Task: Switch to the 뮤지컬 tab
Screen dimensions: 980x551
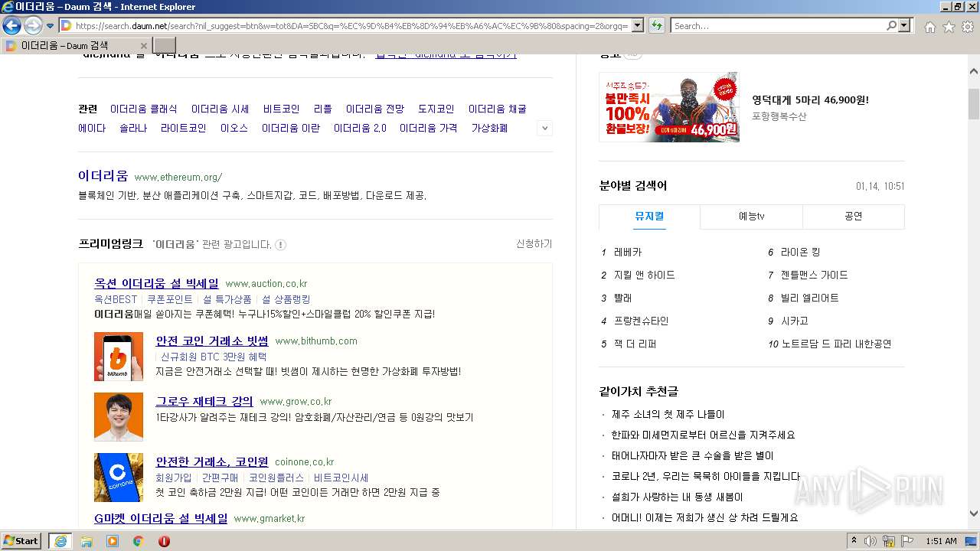Action: coord(649,217)
